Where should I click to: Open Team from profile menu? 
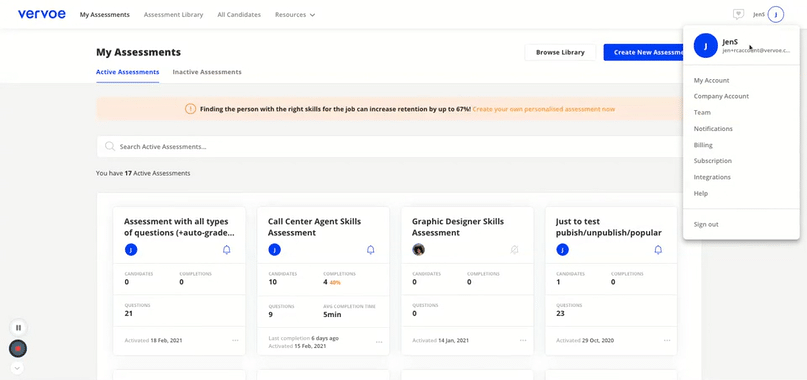(x=702, y=112)
